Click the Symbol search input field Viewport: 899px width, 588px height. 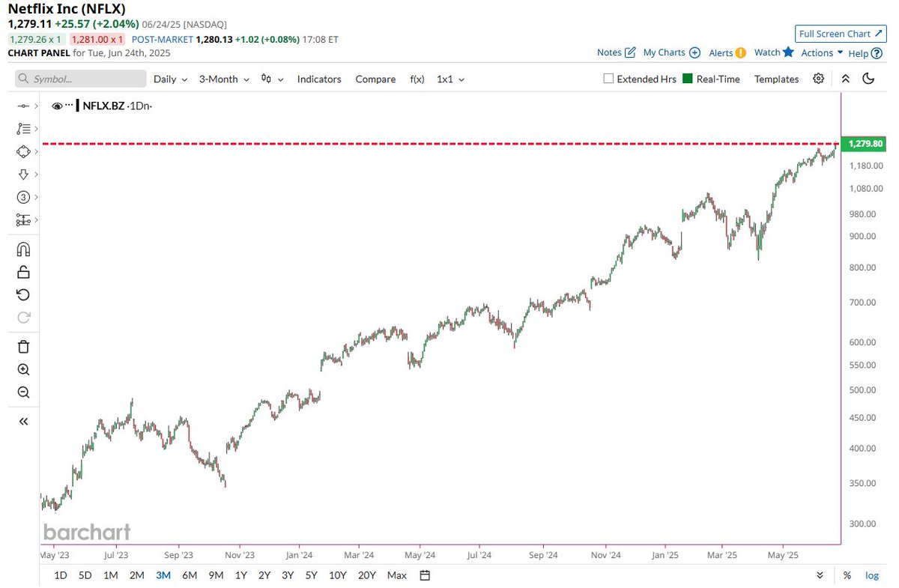pyautogui.click(x=81, y=79)
